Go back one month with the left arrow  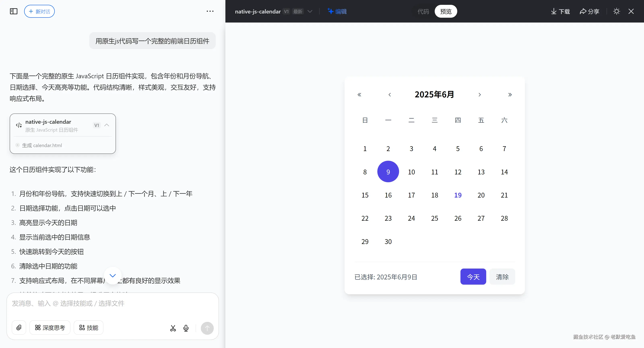coord(389,95)
